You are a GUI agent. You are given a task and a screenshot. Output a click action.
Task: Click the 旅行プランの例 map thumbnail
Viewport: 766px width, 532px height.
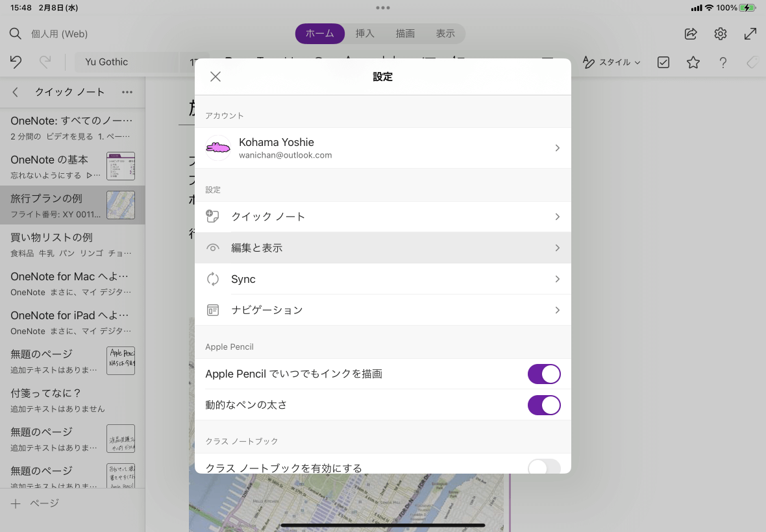pos(121,205)
